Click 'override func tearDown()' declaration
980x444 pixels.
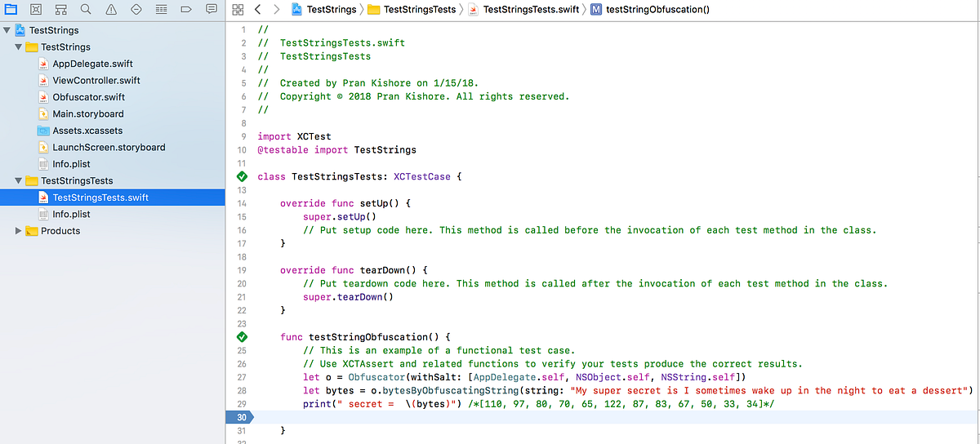[354, 270]
